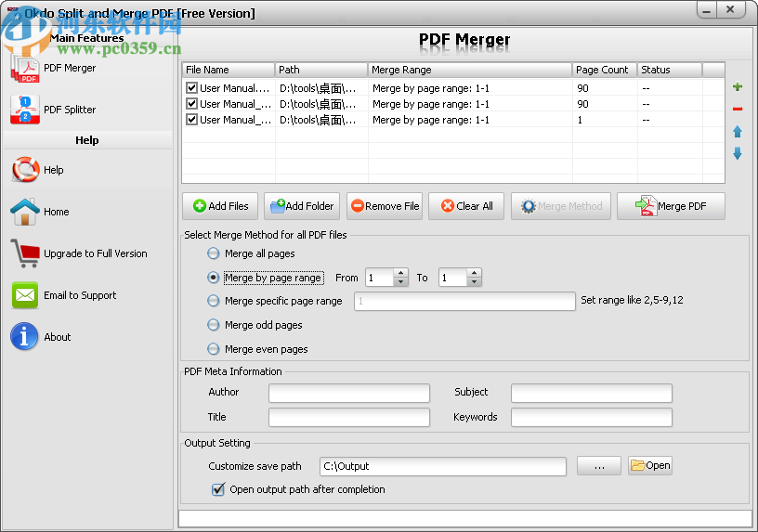Click the Add Folder button
758x532 pixels.
coord(302,206)
